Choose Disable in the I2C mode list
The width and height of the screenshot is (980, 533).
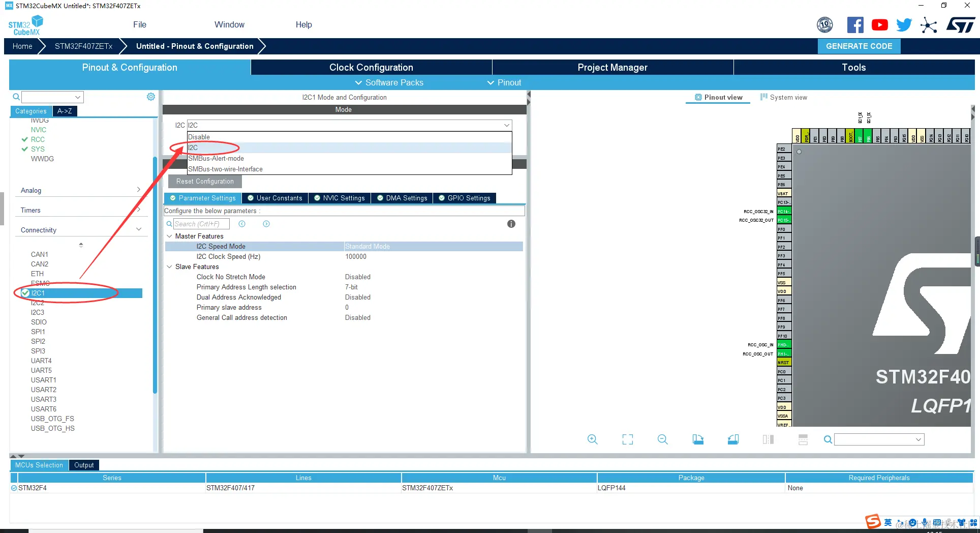(349, 137)
